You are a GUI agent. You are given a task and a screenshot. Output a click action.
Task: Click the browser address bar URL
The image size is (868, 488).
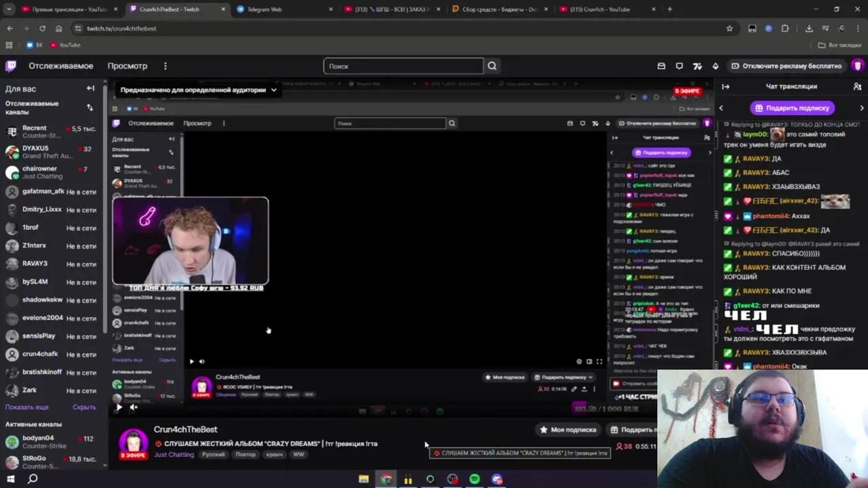coord(121,28)
